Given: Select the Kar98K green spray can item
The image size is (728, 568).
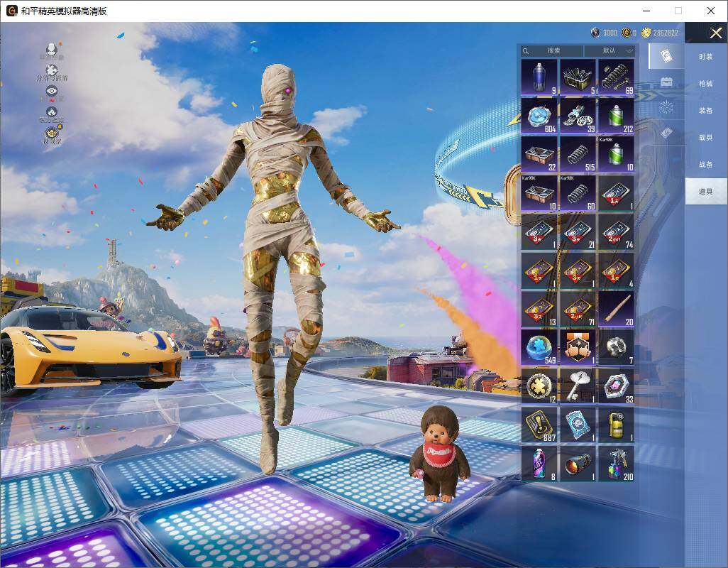Looking at the screenshot, I should (616, 154).
